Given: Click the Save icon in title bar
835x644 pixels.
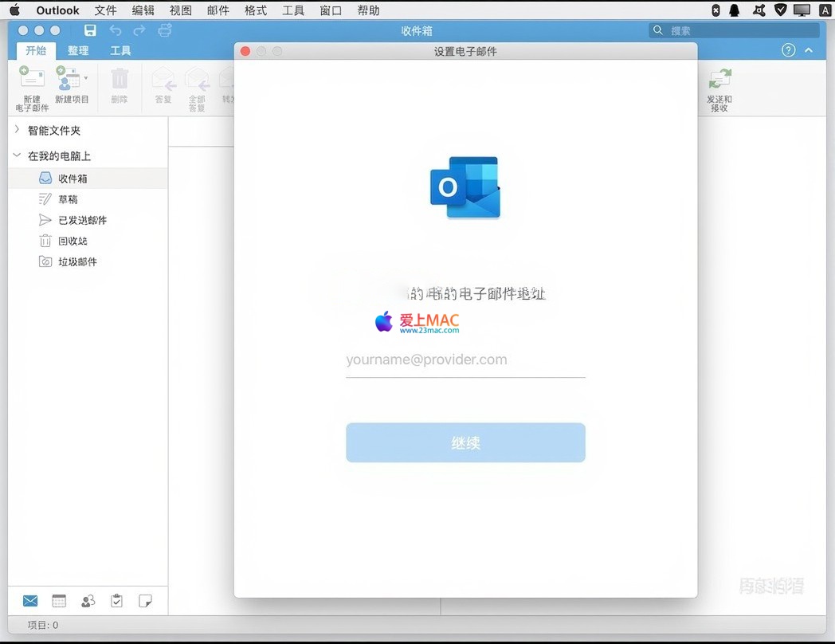Looking at the screenshot, I should coord(90,30).
